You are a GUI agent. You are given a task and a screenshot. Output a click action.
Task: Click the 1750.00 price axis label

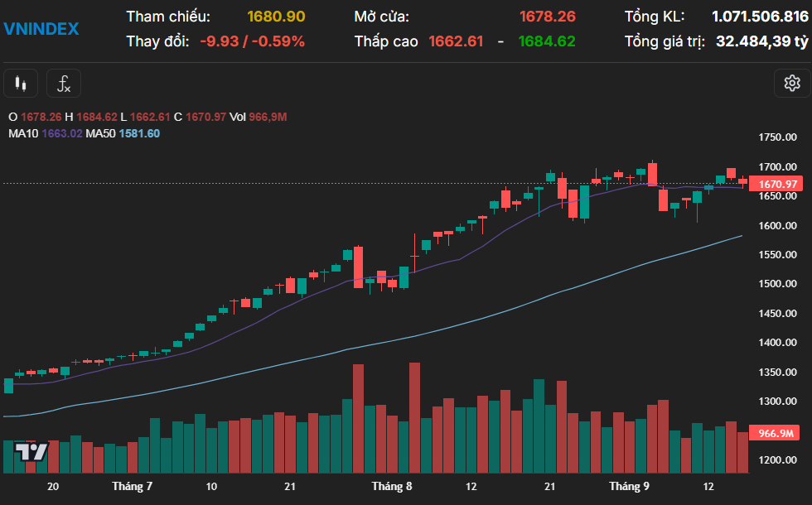click(778, 137)
